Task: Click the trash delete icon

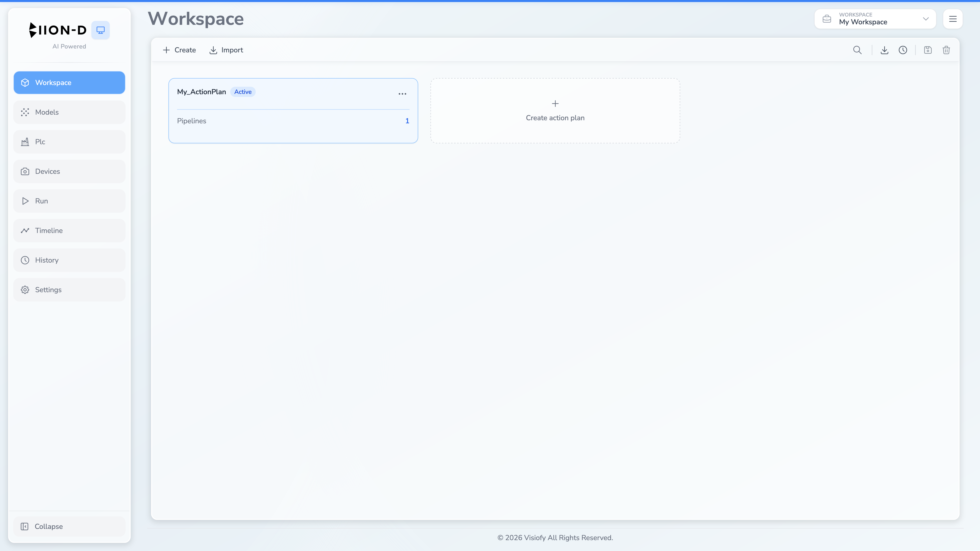Action: (x=946, y=50)
